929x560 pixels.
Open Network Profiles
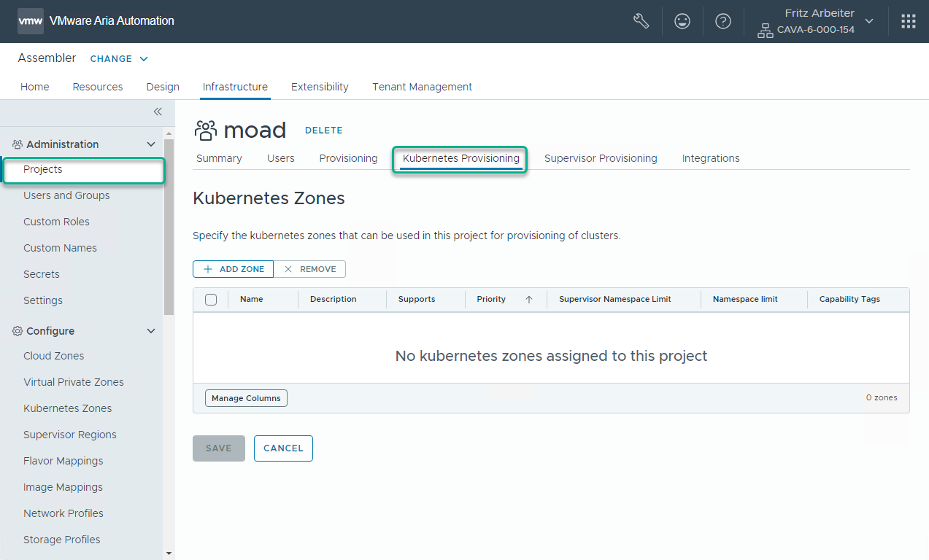(63, 513)
